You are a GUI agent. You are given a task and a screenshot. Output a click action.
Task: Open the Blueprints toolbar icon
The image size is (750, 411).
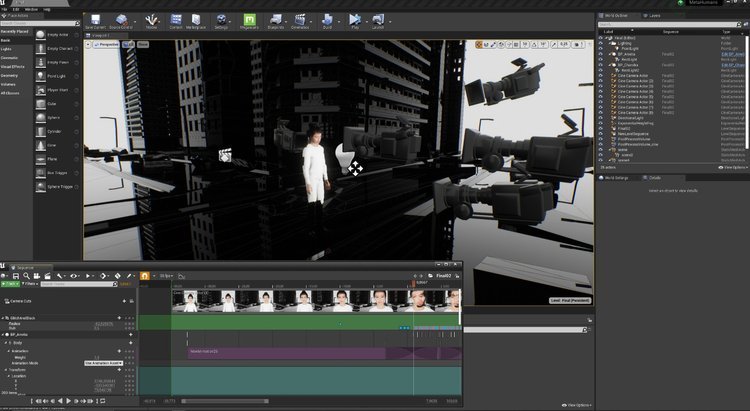click(276, 19)
